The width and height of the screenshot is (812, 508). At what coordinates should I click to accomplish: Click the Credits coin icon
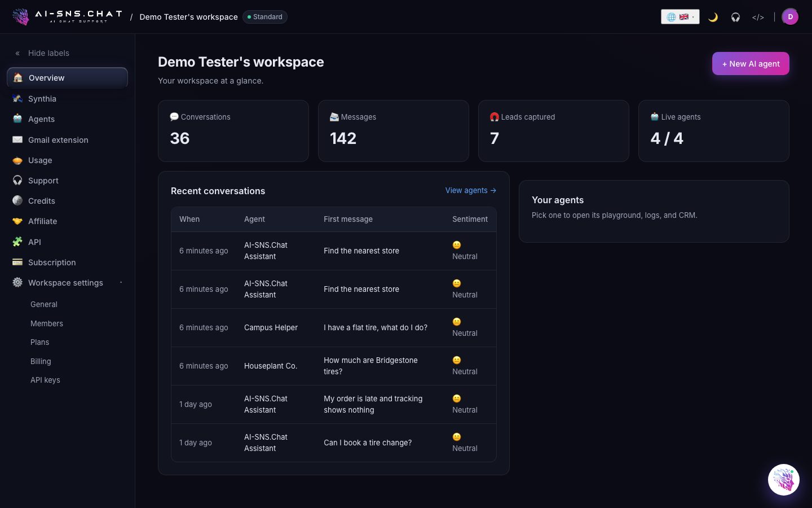coord(17,201)
